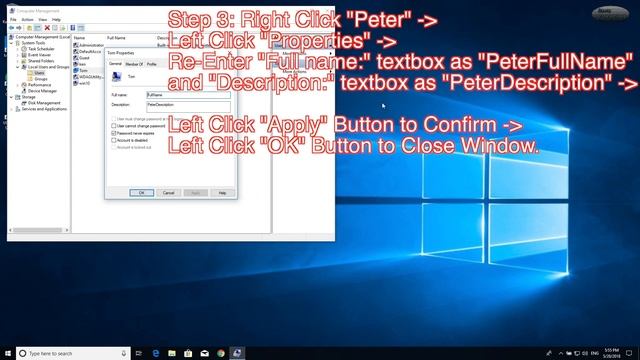Click the red Delete X toolbar icon
This screenshot has height=360, width=640.
[x=47, y=28]
